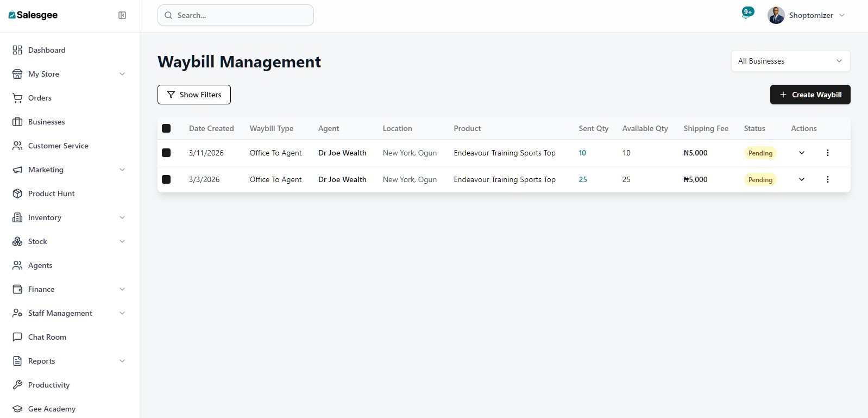Screen dimensions: 868x418
Task: Focus the Search input field
Action: [236, 15]
